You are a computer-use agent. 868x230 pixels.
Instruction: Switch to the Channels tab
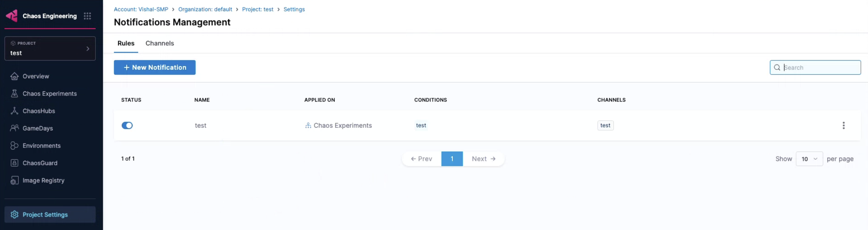pos(159,43)
